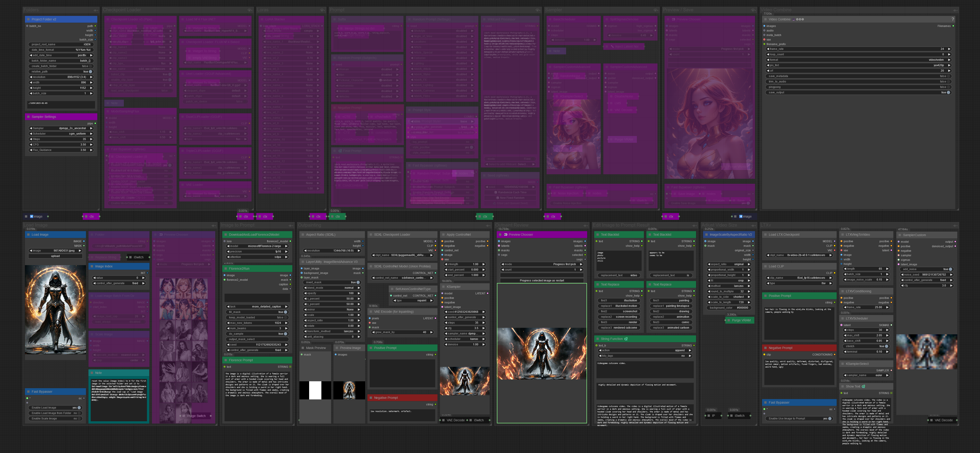Click Progress selected image as restart
This screenshot has height=453, width=980.
click(x=542, y=281)
